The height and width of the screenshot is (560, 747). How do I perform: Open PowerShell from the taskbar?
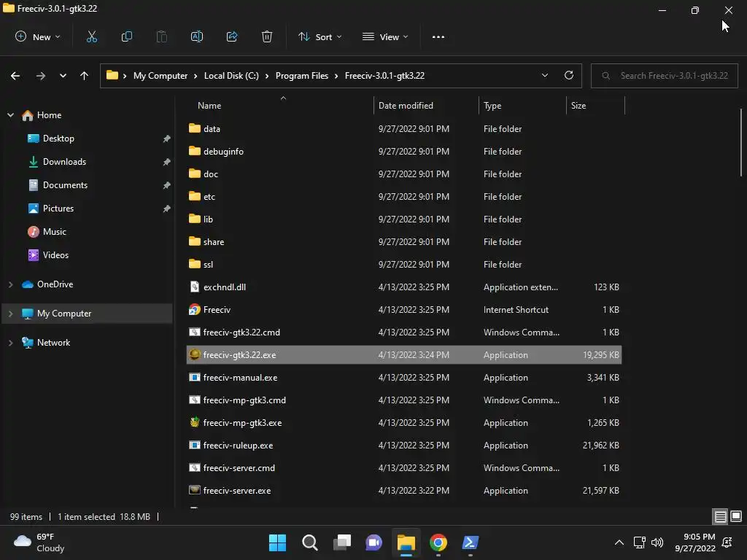471,542
